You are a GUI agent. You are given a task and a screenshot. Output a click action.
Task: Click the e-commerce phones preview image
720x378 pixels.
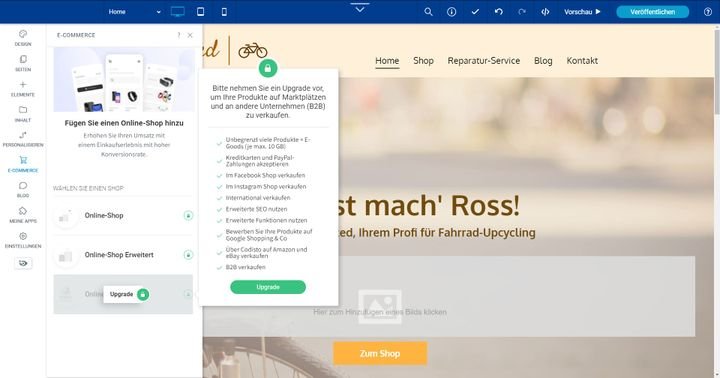point(124,79)
